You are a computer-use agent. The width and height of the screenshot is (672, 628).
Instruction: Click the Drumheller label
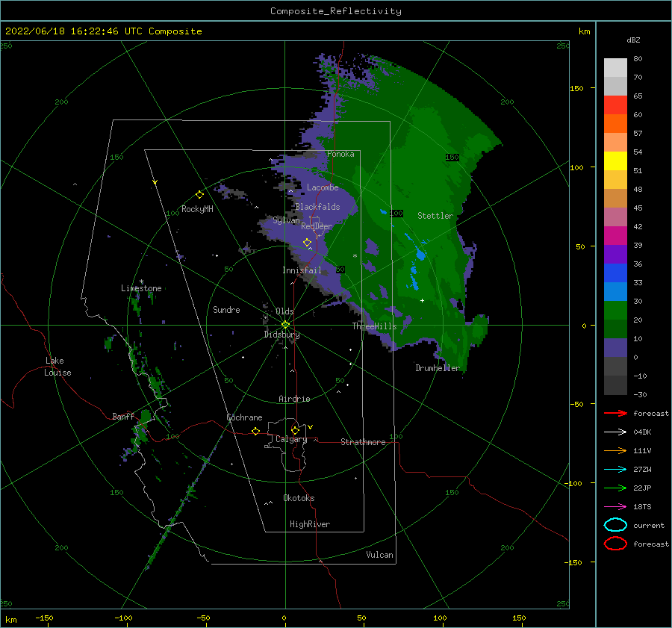click(x=438, y=368)
